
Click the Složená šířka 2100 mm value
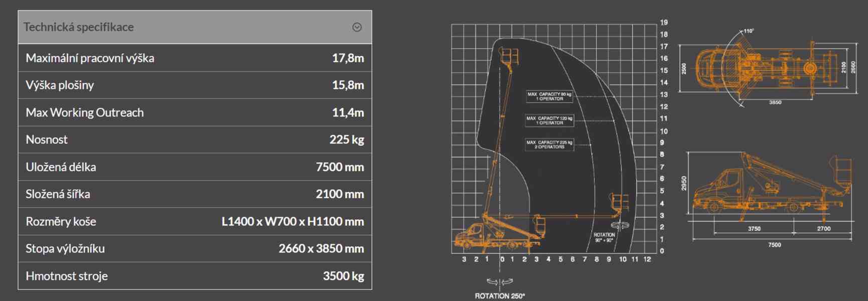click(x=340, y=194)
